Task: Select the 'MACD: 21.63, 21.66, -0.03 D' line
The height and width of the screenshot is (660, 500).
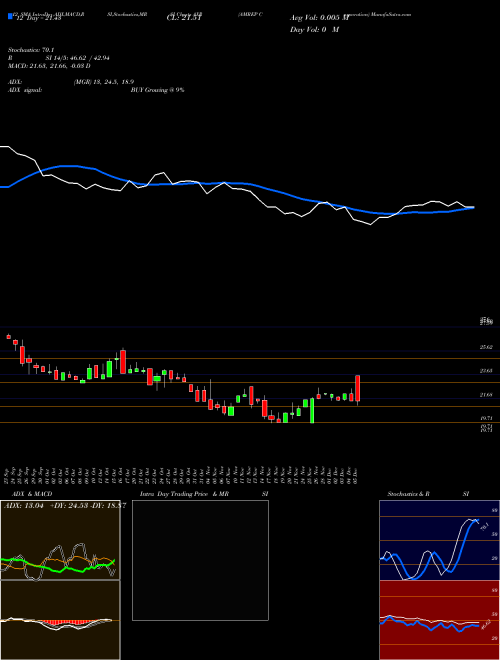Action: pos(50,66)
